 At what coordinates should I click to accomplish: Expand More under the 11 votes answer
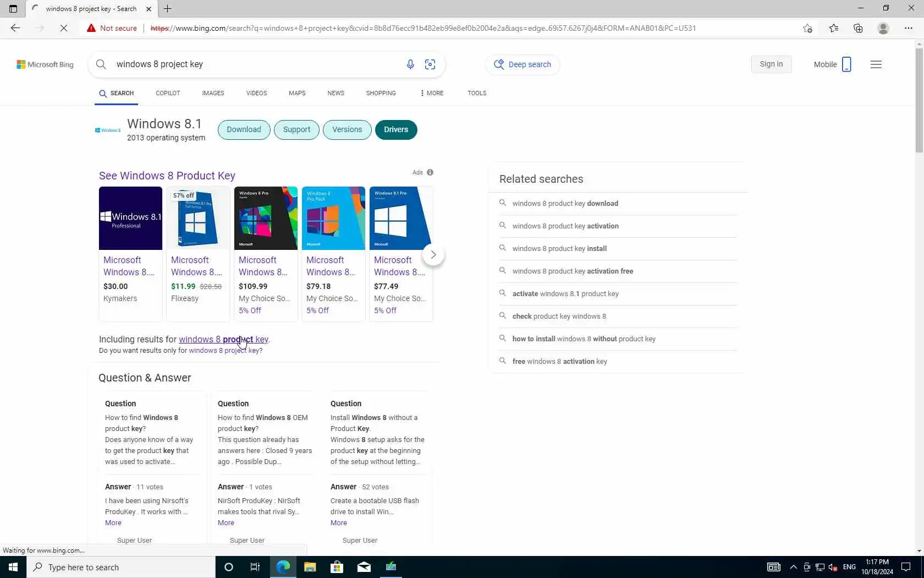pyautogui.click(x=113, y=523)
